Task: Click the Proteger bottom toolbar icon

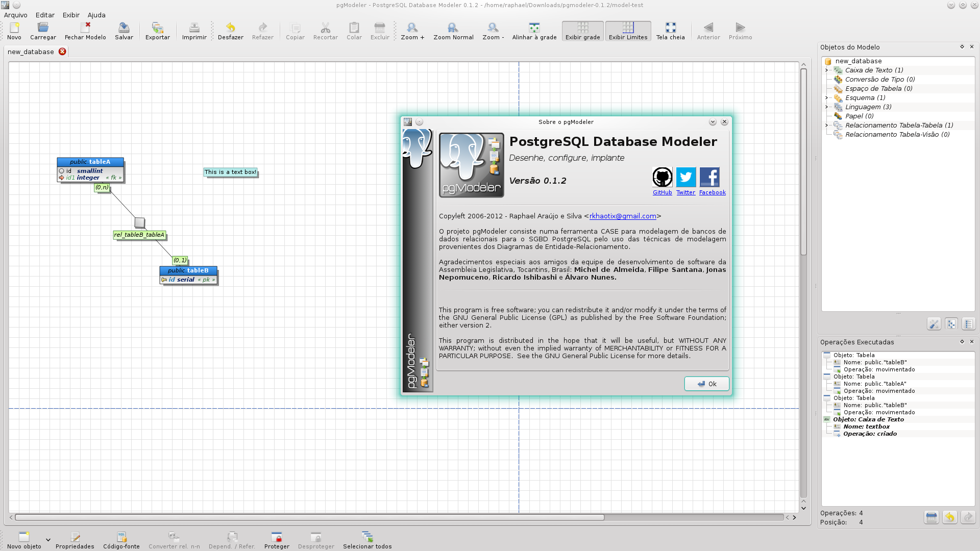Action: [277, 537]
